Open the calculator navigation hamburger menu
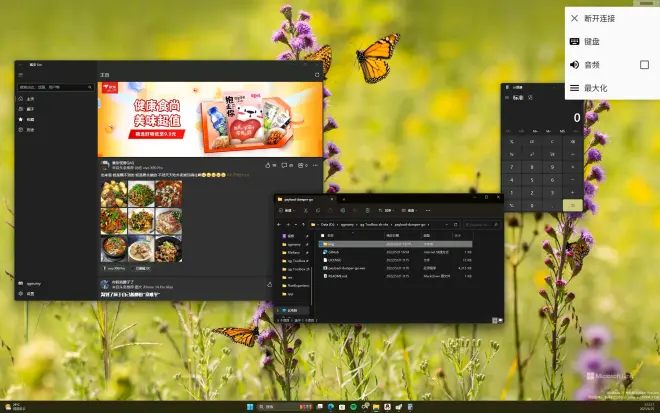This screenshot has height=413, width=660. (x=507, y=98)
